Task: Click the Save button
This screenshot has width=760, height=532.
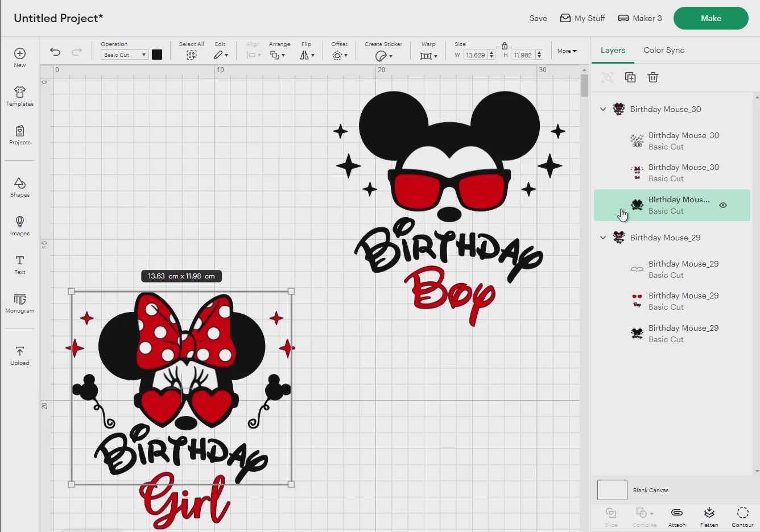Action: [x=538, y=18]
